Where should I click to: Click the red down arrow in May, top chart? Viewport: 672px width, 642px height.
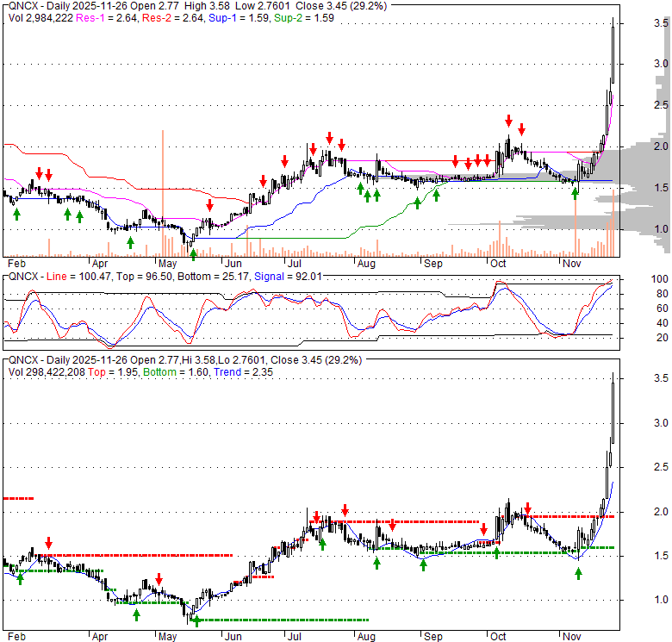click(209, 203)
